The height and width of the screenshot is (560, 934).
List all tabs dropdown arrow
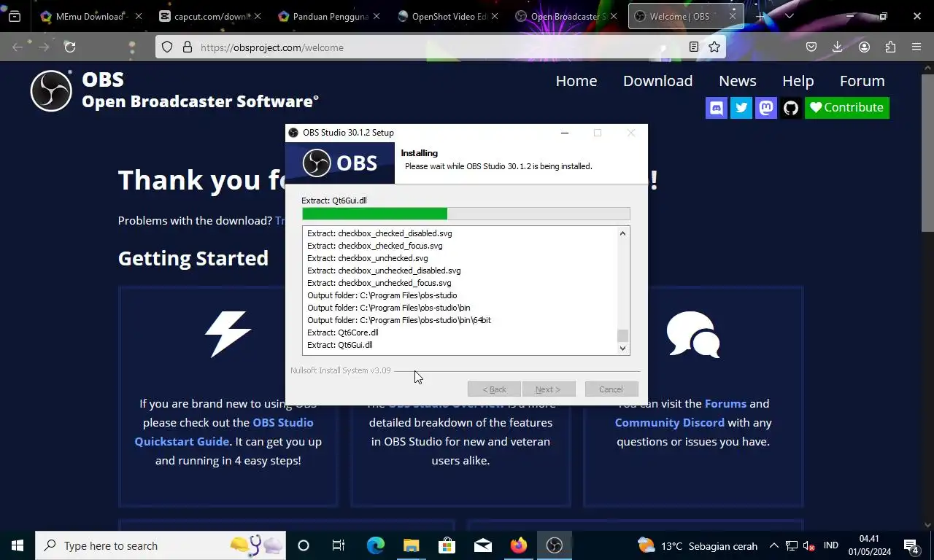click(789, 16)
